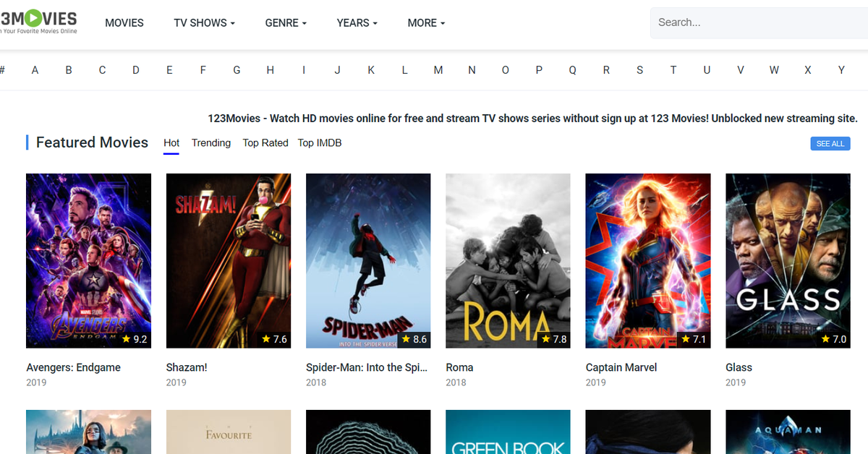Click the Captain Marvel title link
Image resolution: width=868 pixels, height=454 pixels.
point(621,367)
